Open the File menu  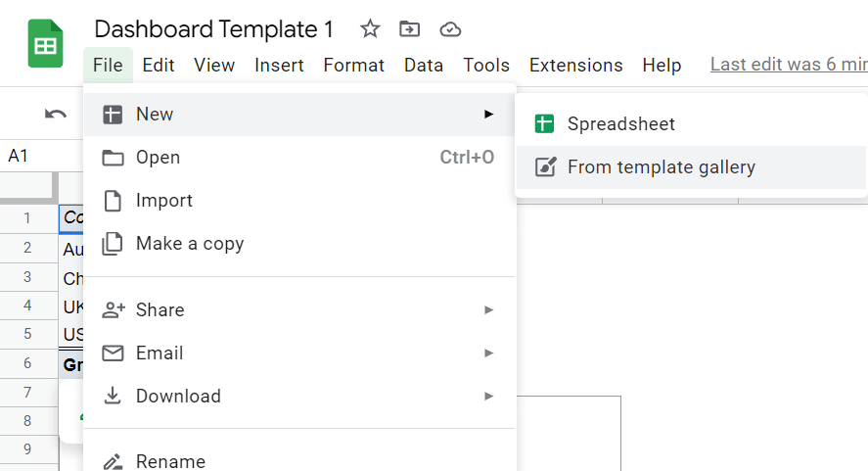coord(108,66)
